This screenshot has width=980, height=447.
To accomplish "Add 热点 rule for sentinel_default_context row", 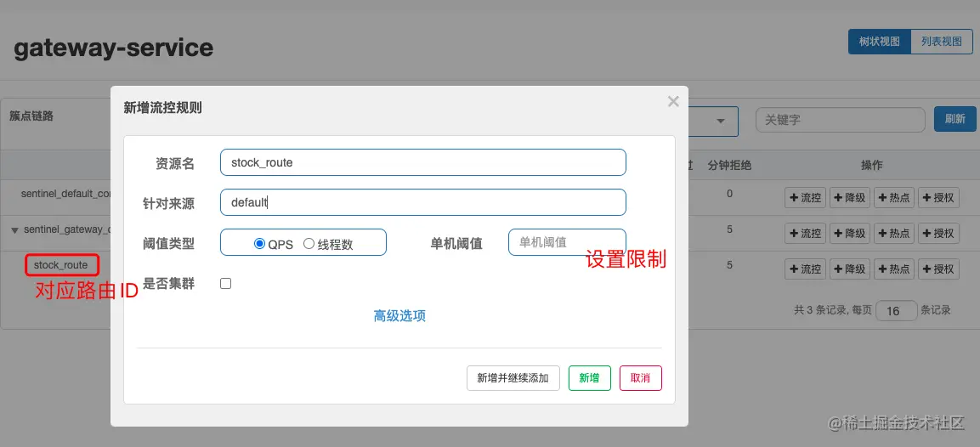I will click(x=894, y=197).
